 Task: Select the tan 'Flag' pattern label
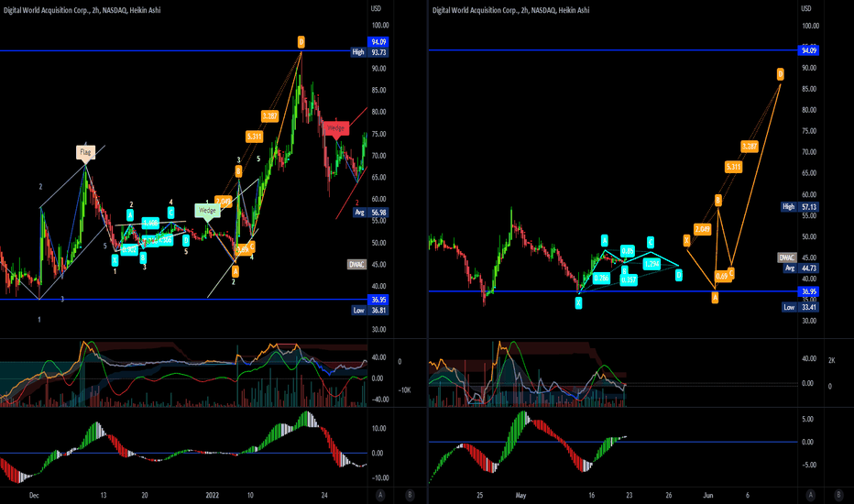coord(85,152)
